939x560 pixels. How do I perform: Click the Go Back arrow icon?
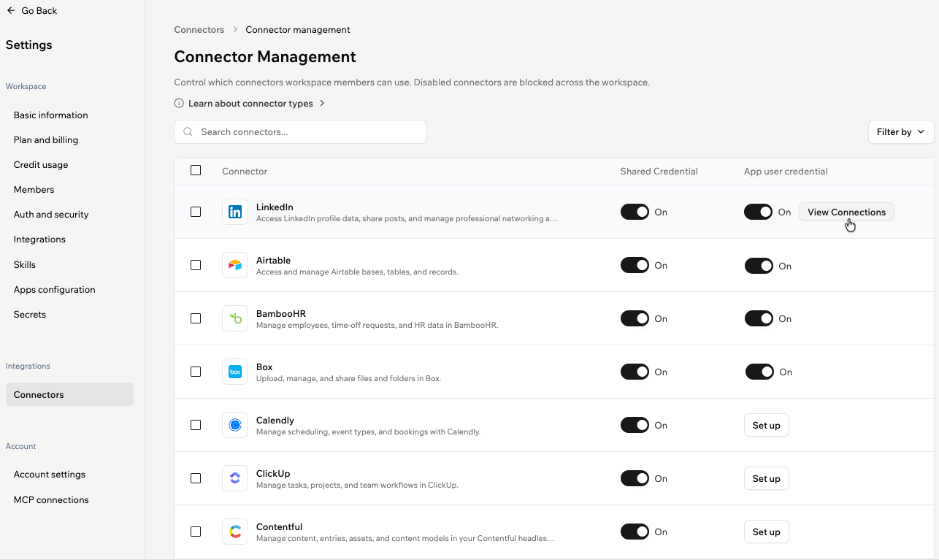[x=11, y=10]
